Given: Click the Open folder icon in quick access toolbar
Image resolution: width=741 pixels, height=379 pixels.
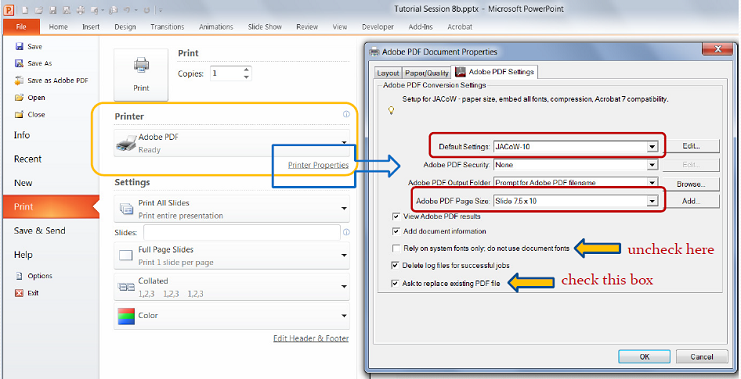Looking at the screenshot, I should pos(39,10).
